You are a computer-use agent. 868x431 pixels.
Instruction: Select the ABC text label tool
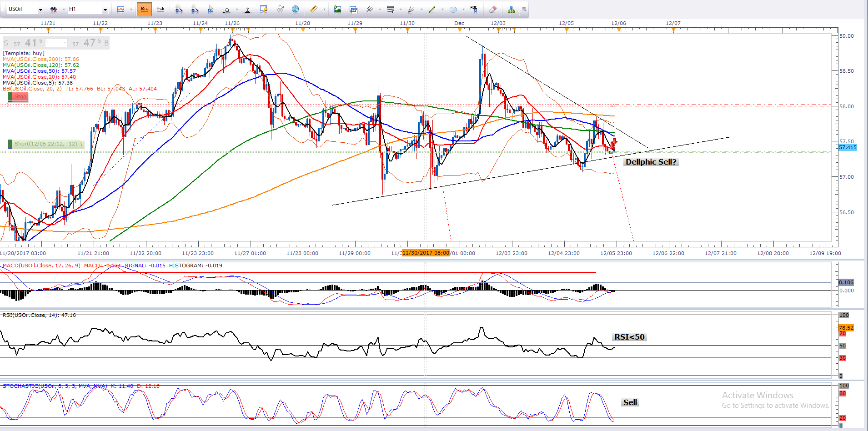point(474,9)
